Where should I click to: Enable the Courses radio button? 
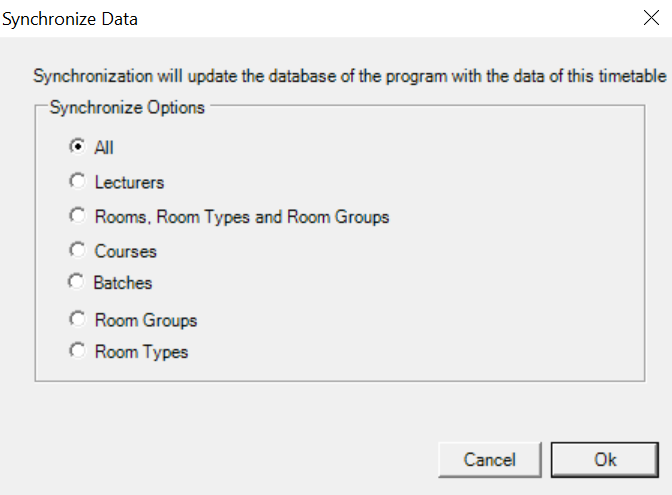click(x=77, y=250)
